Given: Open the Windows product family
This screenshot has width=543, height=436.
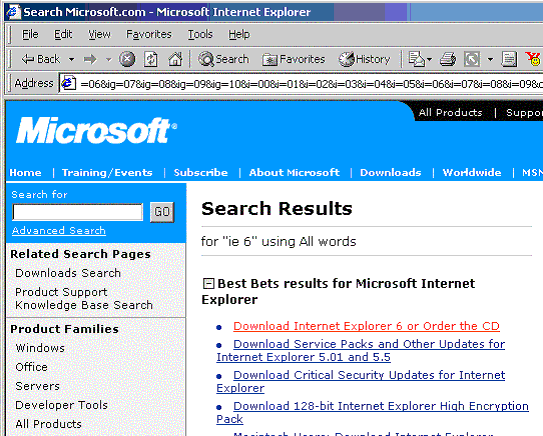Looking at the screenshot, I should 40,348.
